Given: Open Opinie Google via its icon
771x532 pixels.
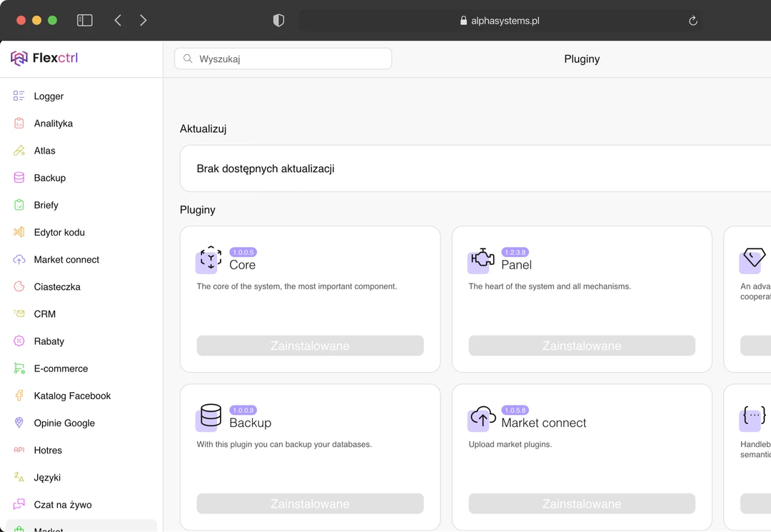Looking at the screenshot, I should click(x=19, y=423).
